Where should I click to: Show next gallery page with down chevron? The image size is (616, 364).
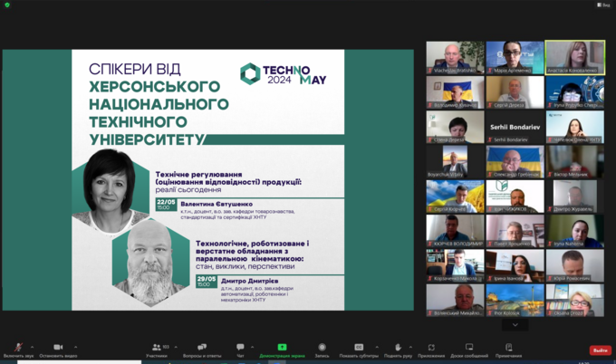click(515, 325)
